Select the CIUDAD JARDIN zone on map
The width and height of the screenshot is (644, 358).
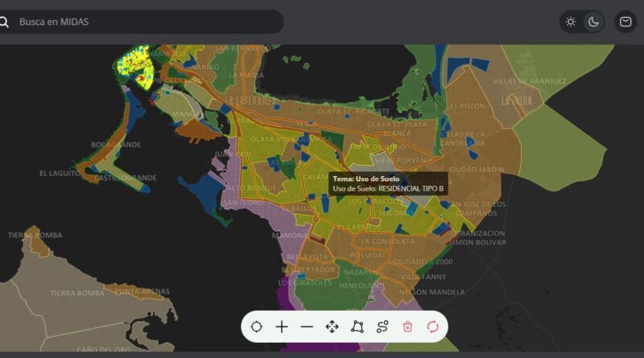(x=475, y=170)
